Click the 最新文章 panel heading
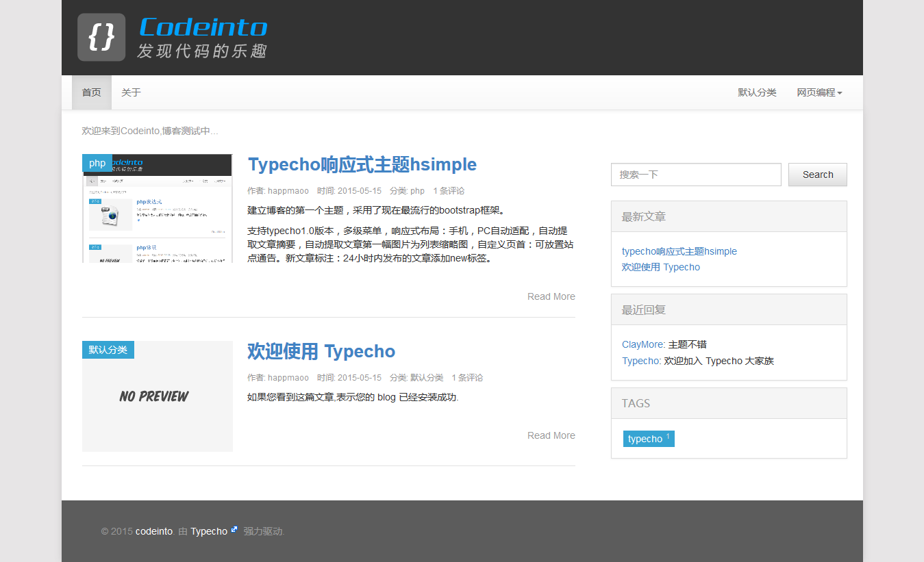 click(x=729, y=216)
